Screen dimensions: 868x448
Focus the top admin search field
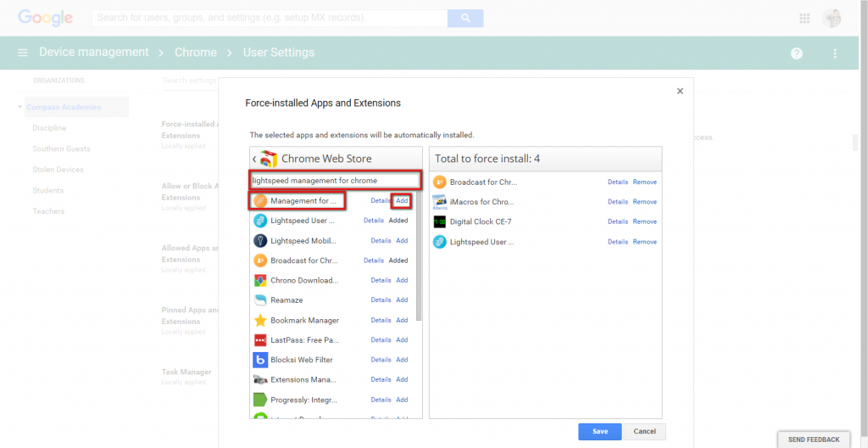tap(270, 19)
